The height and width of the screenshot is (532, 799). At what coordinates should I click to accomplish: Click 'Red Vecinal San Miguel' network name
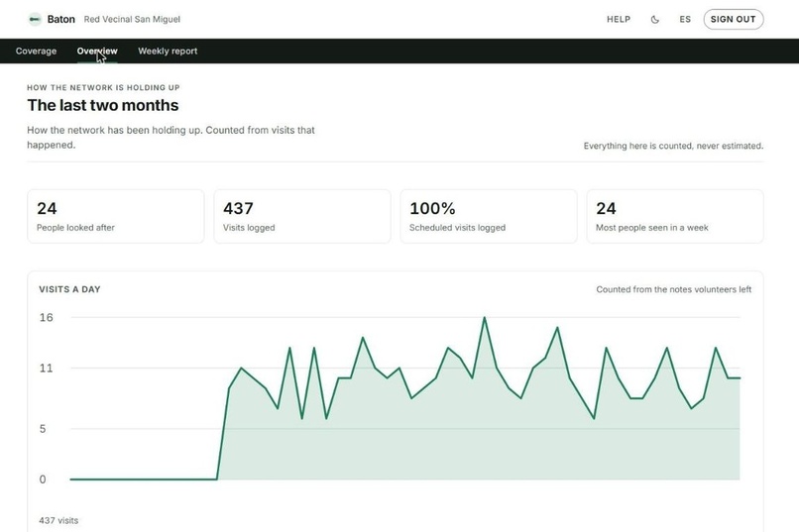click(x=132, y=20)
